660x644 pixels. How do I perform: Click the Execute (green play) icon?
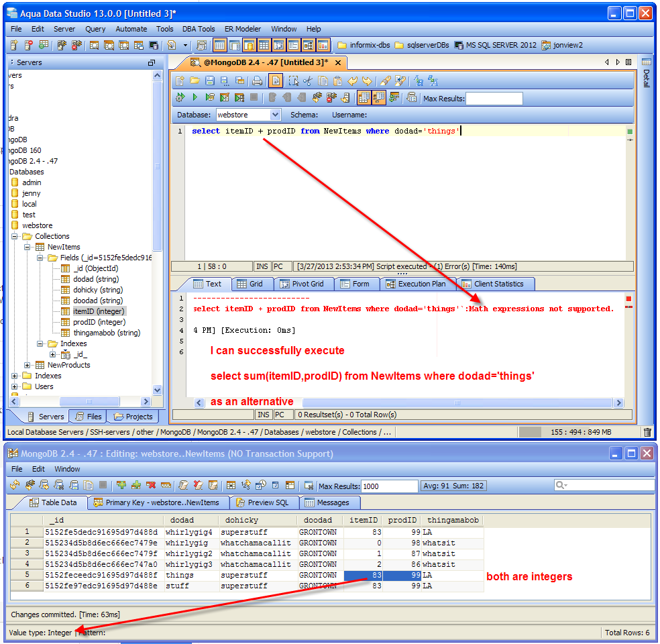click(x=195, y=98)
